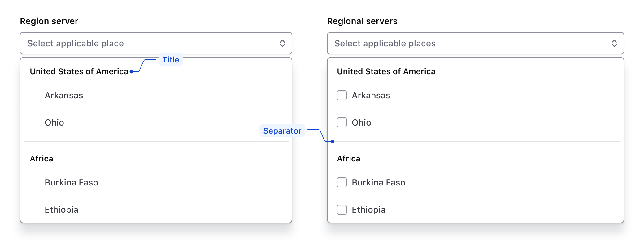Tick the Ethiopia checkbox

(342, 210)
